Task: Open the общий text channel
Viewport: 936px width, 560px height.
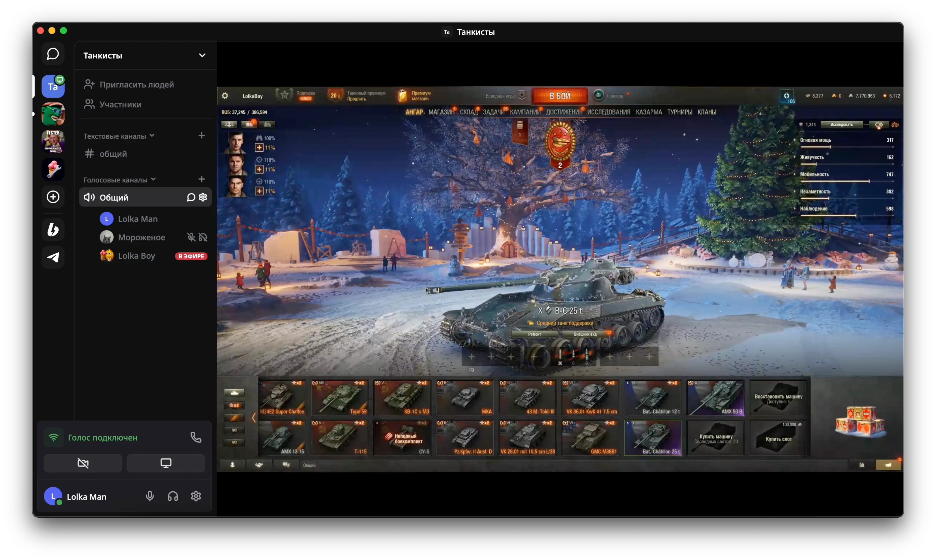Action: click(x=113, y=154)
